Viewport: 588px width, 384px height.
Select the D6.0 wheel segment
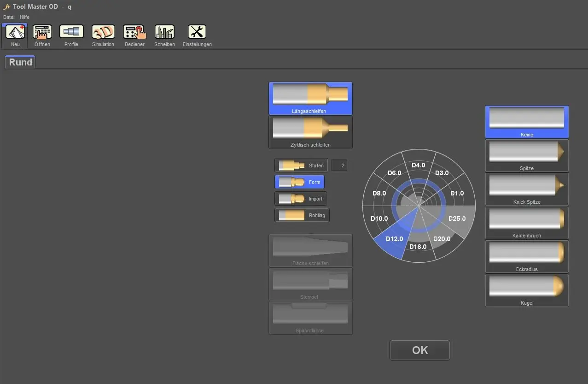tap(394, 173)
